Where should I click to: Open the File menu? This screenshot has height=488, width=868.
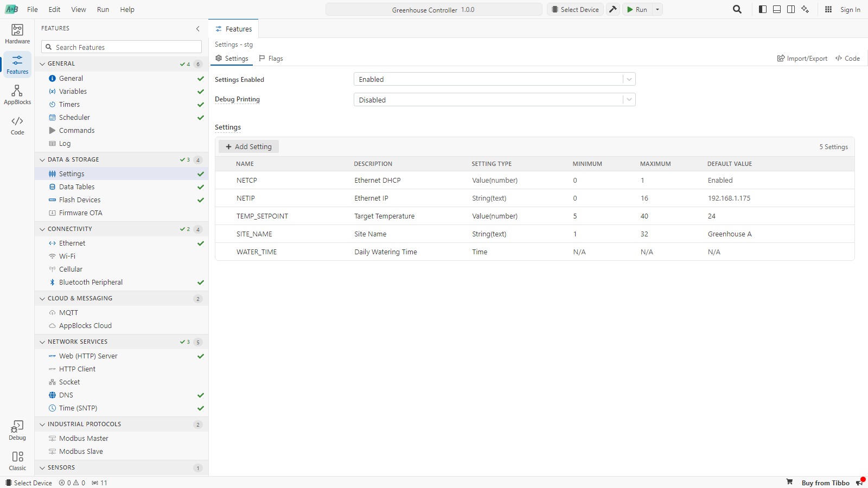click(33, 9)
